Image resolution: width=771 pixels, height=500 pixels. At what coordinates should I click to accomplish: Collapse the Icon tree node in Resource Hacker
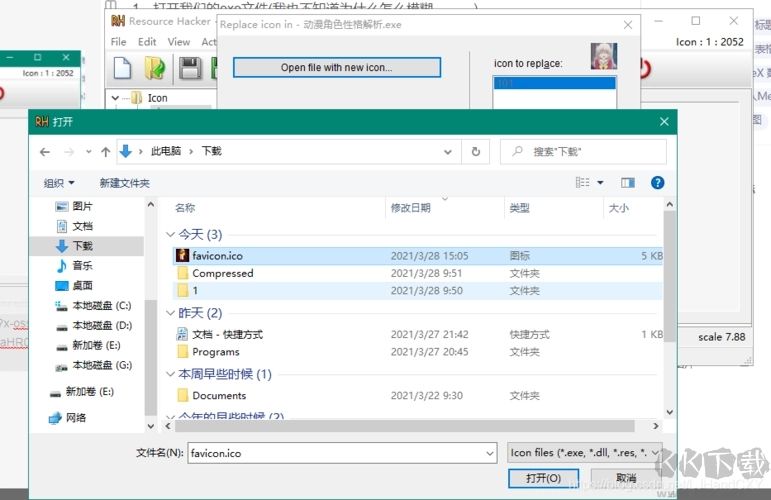(116, 98)
